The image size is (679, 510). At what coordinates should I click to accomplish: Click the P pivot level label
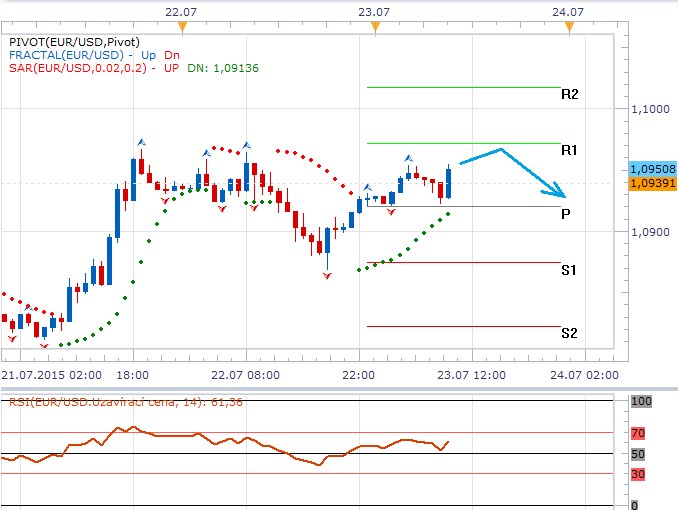[x=566, y=214]
